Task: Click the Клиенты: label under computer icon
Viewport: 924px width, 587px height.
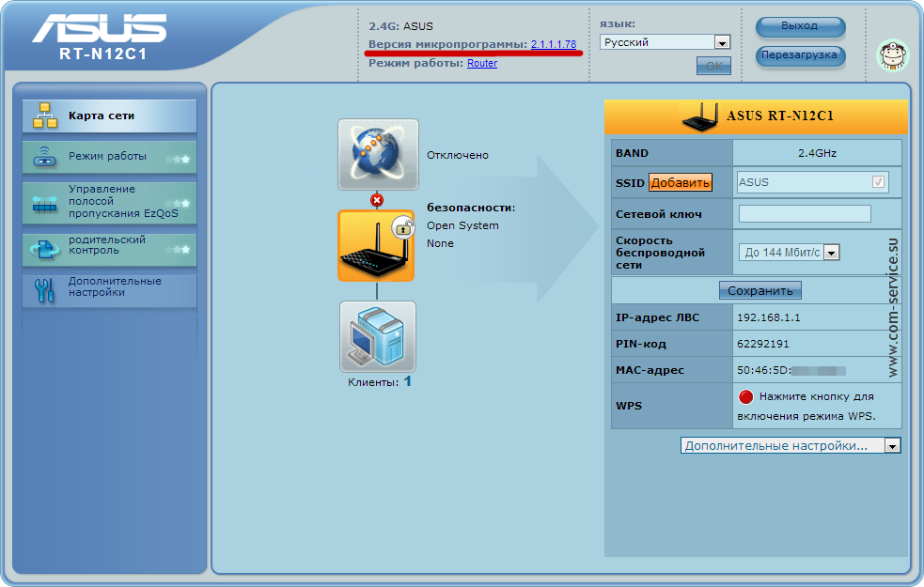Action: coord(373,382)
